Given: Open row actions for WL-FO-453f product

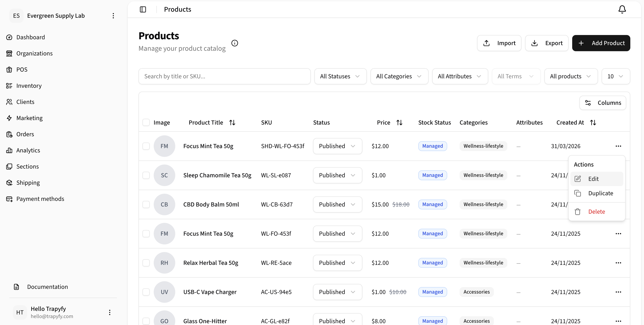Looking at the screenshot, I should tap(618, 233).
